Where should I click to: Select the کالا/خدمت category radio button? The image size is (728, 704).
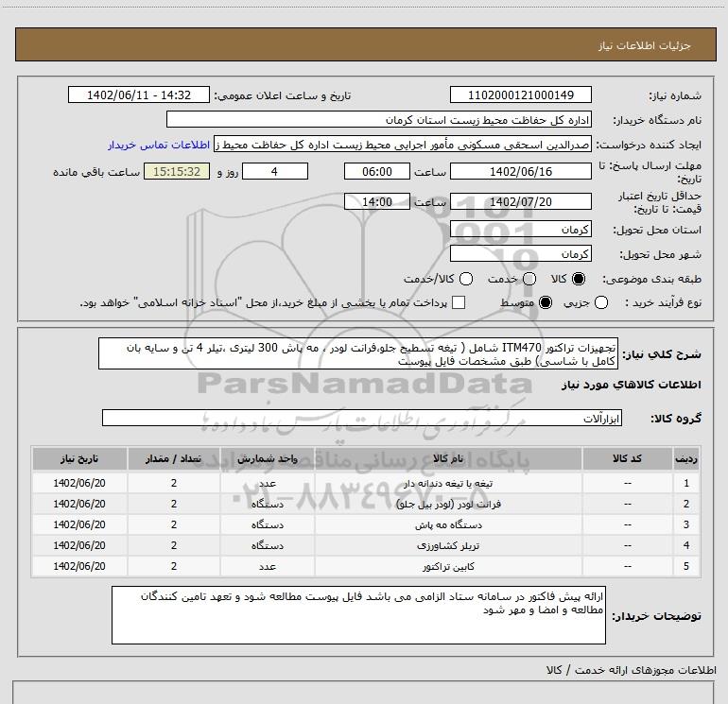tap(466, 279)
